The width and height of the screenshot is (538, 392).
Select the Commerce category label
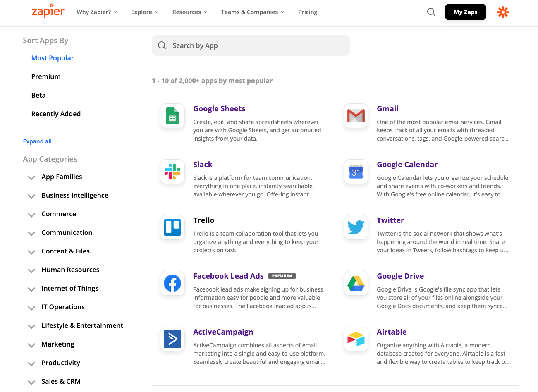(x=59, y=214)
